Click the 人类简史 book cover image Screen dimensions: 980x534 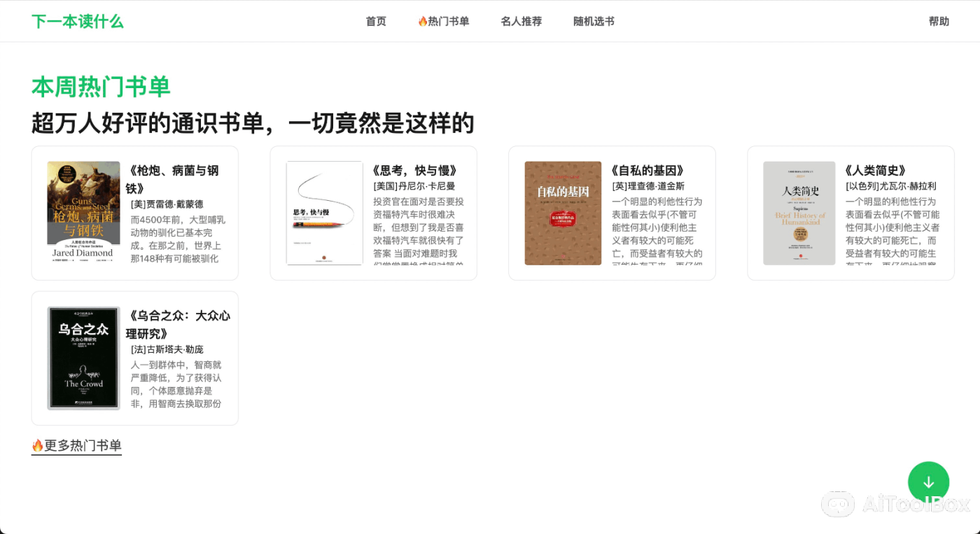point(799,213)
